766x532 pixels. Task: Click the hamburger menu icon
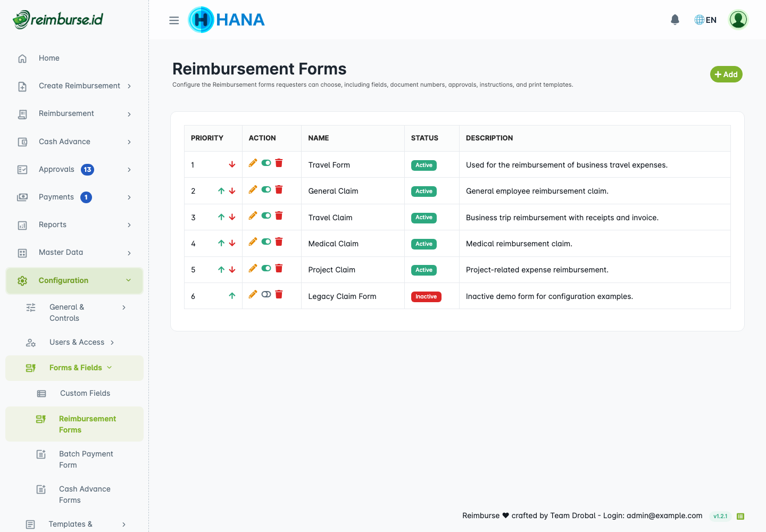point(174,20)
